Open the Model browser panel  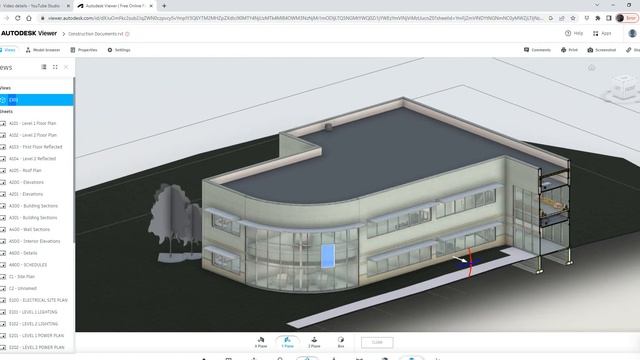pyautogui.click(x=42, y=50)
